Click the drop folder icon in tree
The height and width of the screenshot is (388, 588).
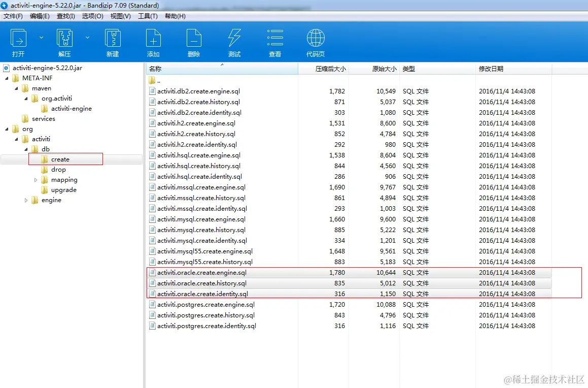point(45,170)
